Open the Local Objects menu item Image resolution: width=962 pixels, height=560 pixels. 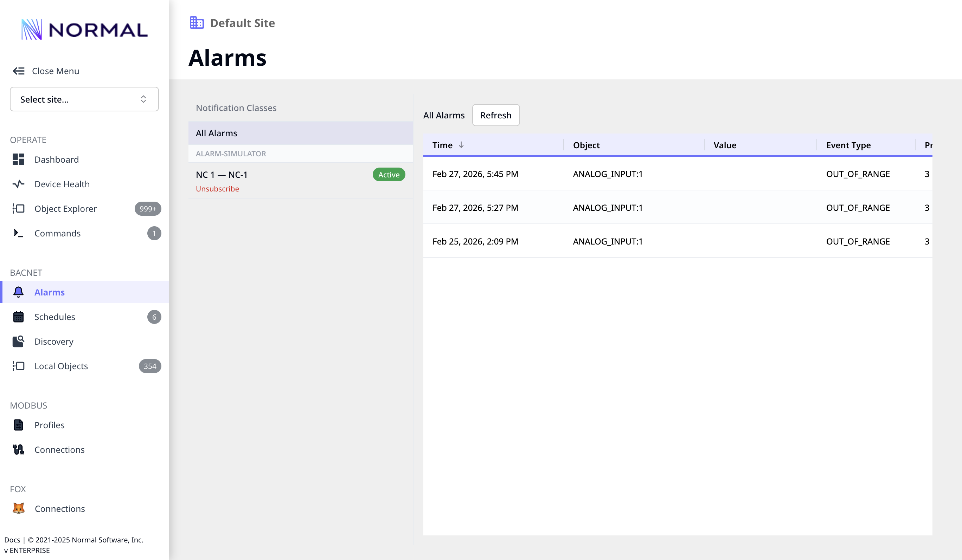pos(61,366)
